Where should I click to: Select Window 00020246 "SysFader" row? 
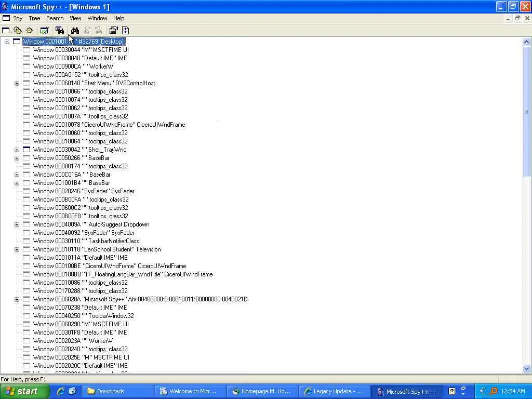(x=84, y=191)
